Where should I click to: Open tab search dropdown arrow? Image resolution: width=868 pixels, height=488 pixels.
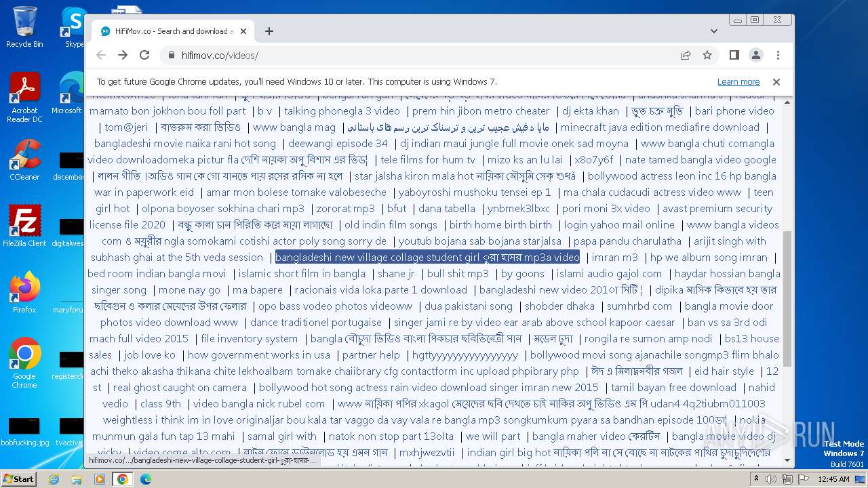click(x=714, y=31)
